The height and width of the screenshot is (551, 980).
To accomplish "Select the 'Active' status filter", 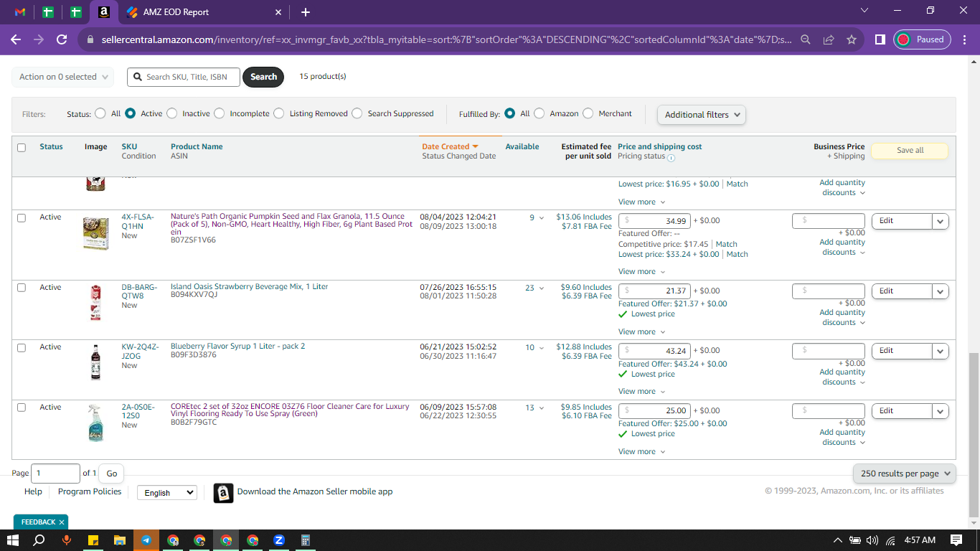I will coord(131,113).
